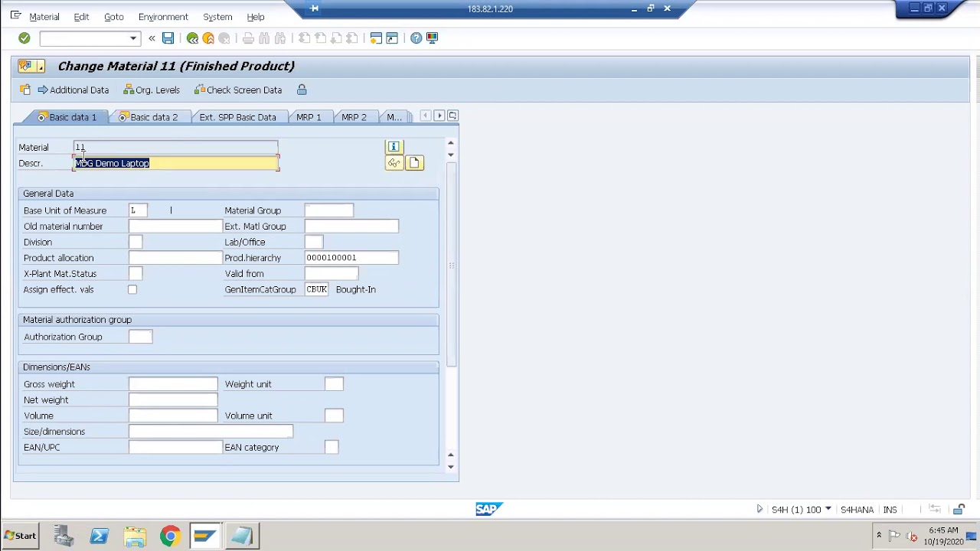Click the Create New Session icon
Image resolution: width=980 pixels, height=551 pixels.
(x=376, y=37)
